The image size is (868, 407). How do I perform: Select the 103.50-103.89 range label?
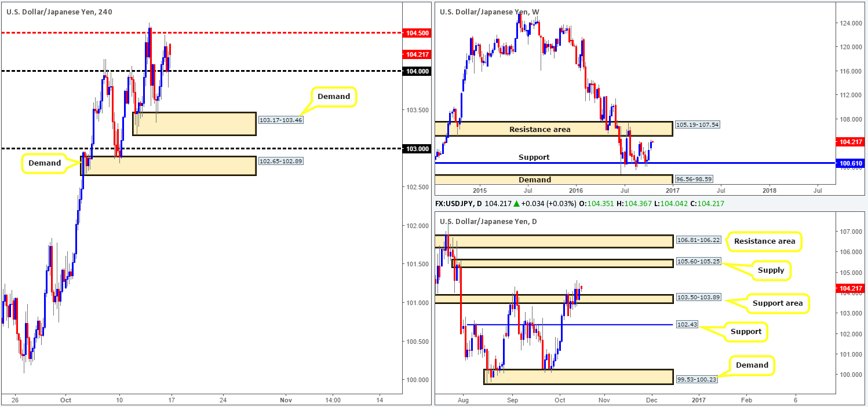pyautogui.click(x=698, y=297)
